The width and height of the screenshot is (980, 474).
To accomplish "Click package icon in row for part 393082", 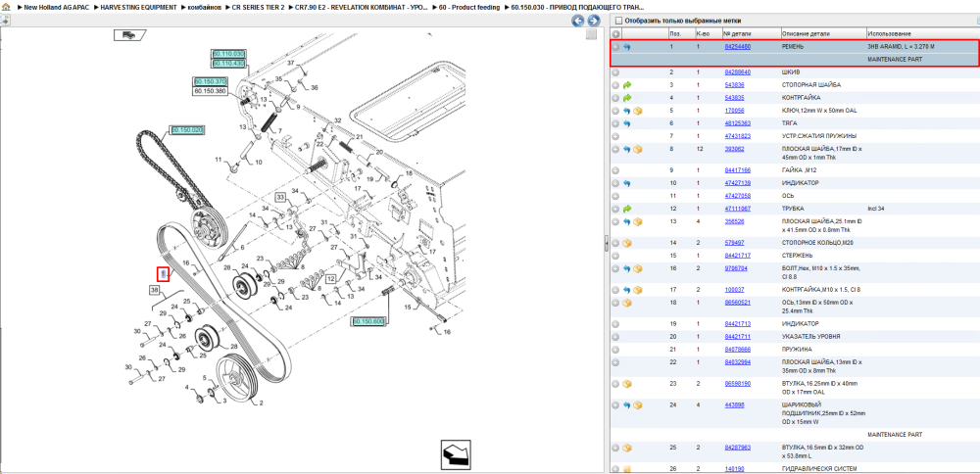I will tap(638, 149).
